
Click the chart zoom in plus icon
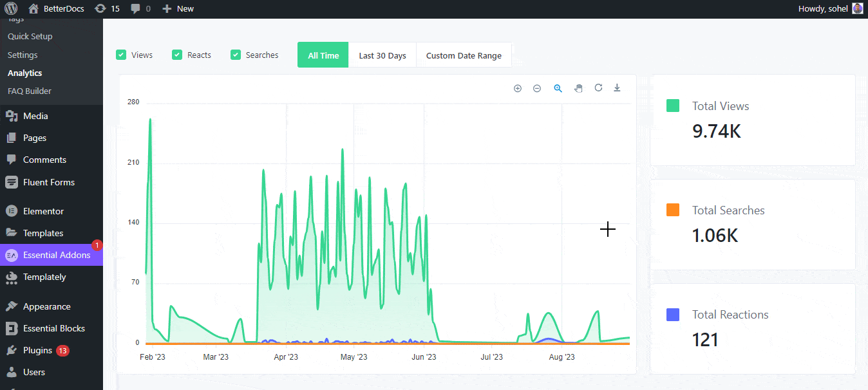pos(517,88)
